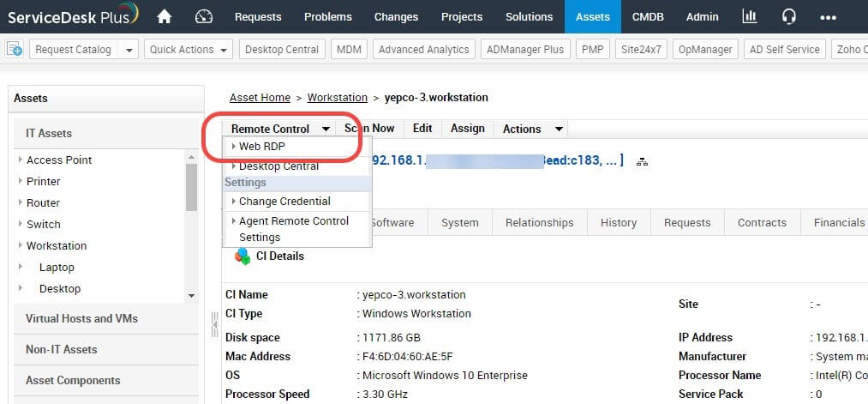Image resolution: width=868 pixels, height=404 pixels.
Task: Open Site24x7
Action: click(x=641, y=50)
